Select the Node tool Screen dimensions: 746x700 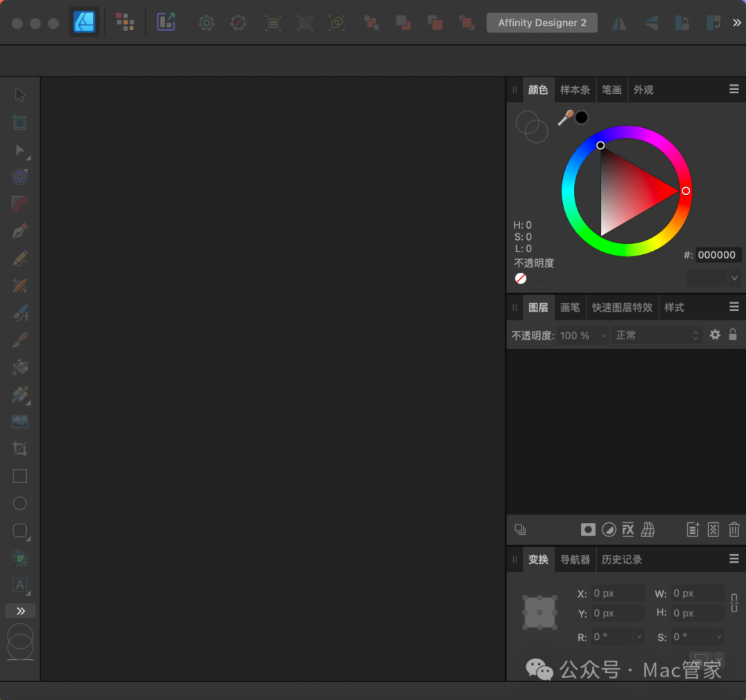(x=20, y=150)
